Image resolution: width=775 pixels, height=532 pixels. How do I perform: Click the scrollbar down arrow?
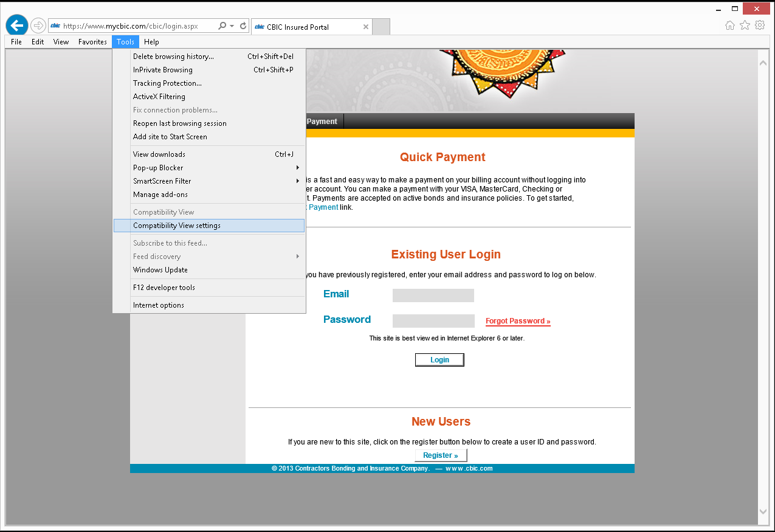coord(763,511)
